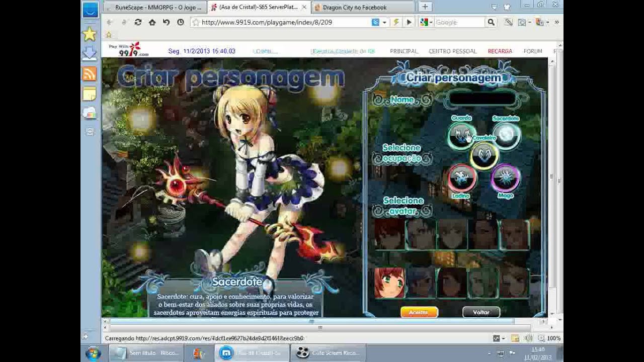
Task: Close the Asa de Cristal tab
Action: (304, 7)
